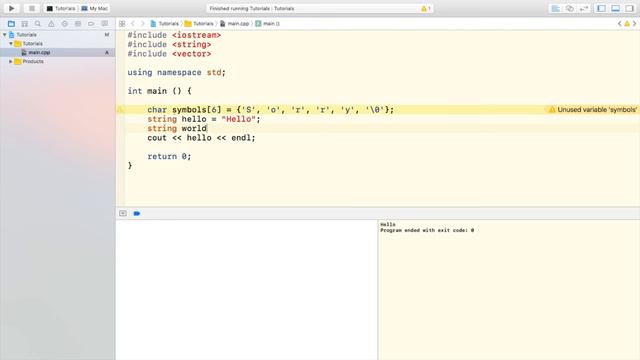Click the main() function breadcrumb

tap(268, 24)
